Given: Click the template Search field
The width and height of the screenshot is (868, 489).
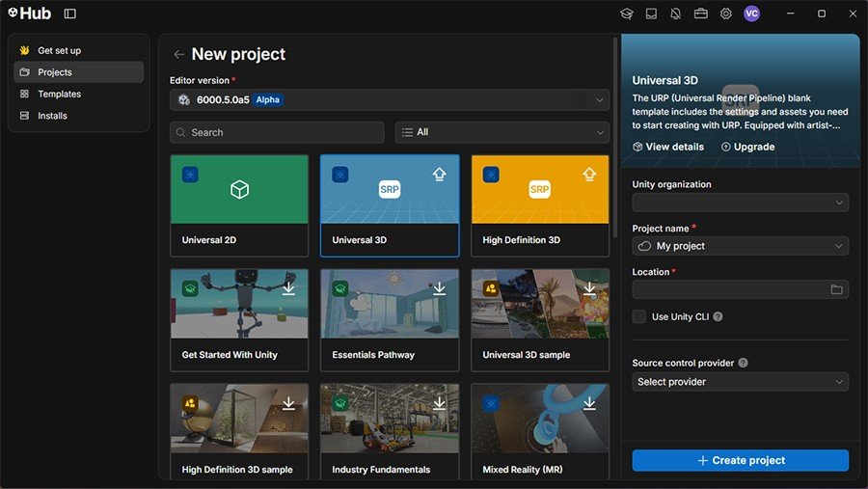Looking at the screenshot, I should point(277,132).
